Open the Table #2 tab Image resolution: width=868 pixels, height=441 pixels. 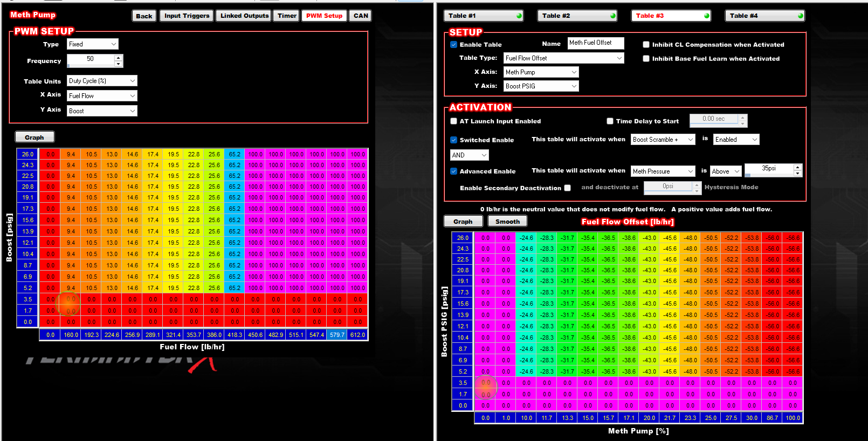click(577, 16)
